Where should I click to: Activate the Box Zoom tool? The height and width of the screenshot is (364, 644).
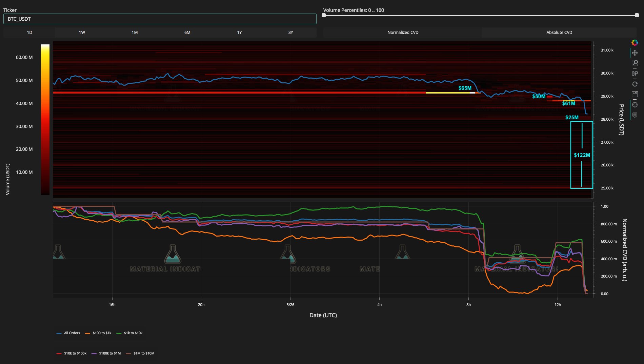tap(635, 63)
